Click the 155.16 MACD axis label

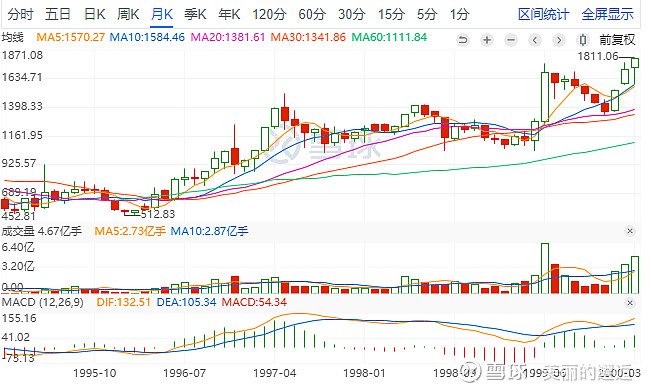click(19, 318)
